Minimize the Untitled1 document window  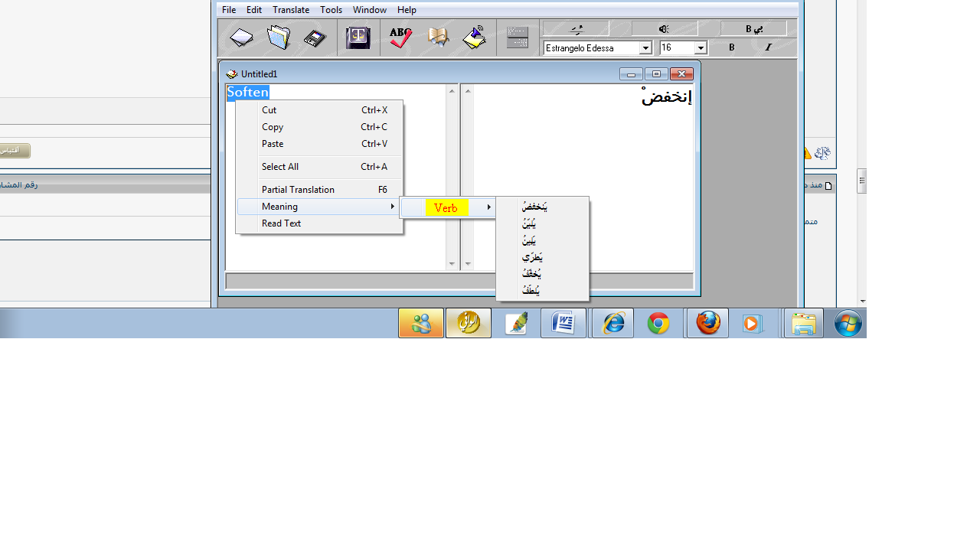(x=631, y=74)
